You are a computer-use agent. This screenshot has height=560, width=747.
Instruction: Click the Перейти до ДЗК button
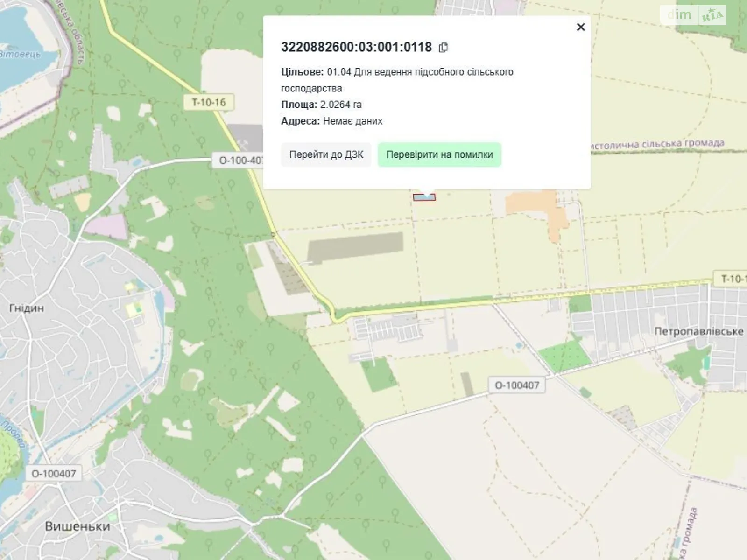click(x=326, y=155)
